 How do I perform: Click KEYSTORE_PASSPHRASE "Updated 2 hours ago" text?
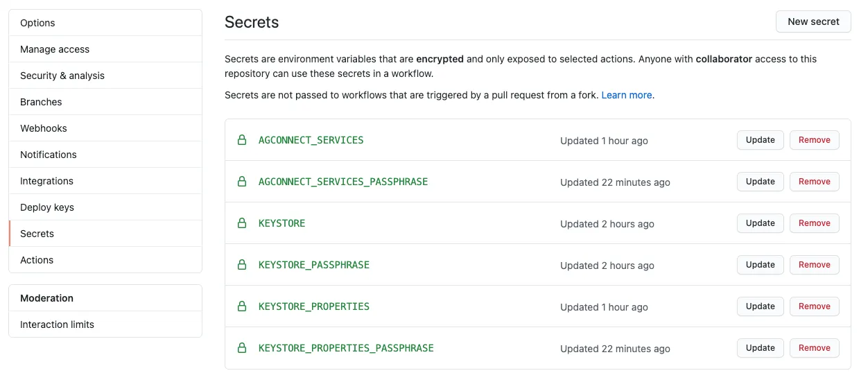point(607,266)
